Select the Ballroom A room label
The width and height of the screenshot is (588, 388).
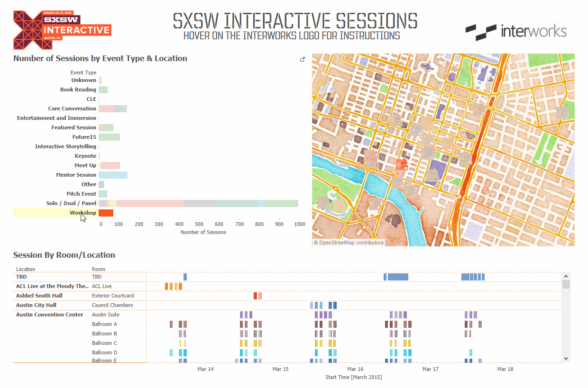pos(104,324)
